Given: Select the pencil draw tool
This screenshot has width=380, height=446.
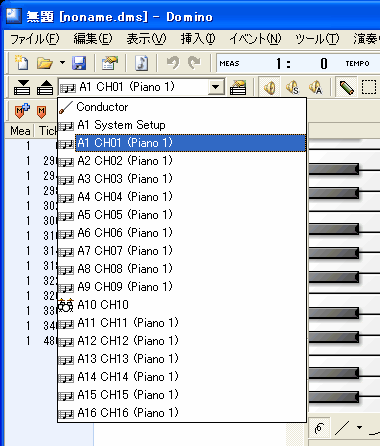Looking at the screenshot, I should tap(346, 88).
